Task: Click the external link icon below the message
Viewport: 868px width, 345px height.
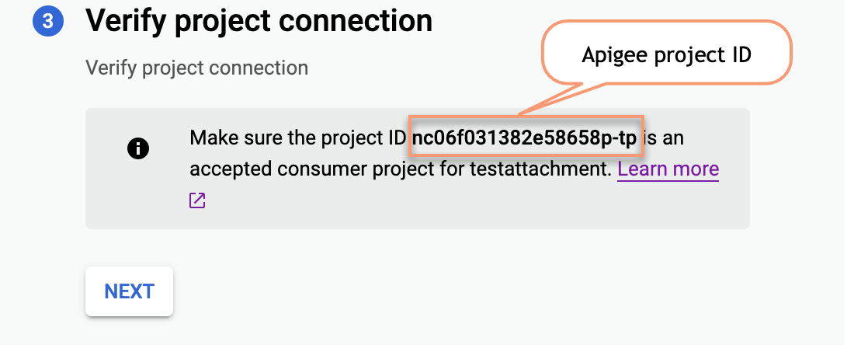Action: click(197, 200)
